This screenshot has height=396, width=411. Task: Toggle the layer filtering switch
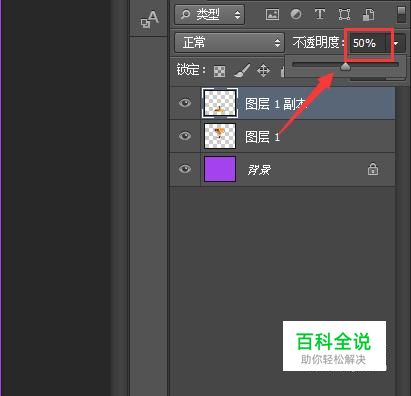coord(401,14)
